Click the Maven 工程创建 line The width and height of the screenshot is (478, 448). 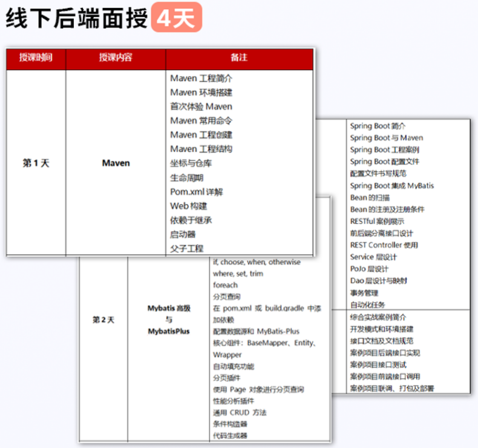pyautogui.click(x=201, y=134)
